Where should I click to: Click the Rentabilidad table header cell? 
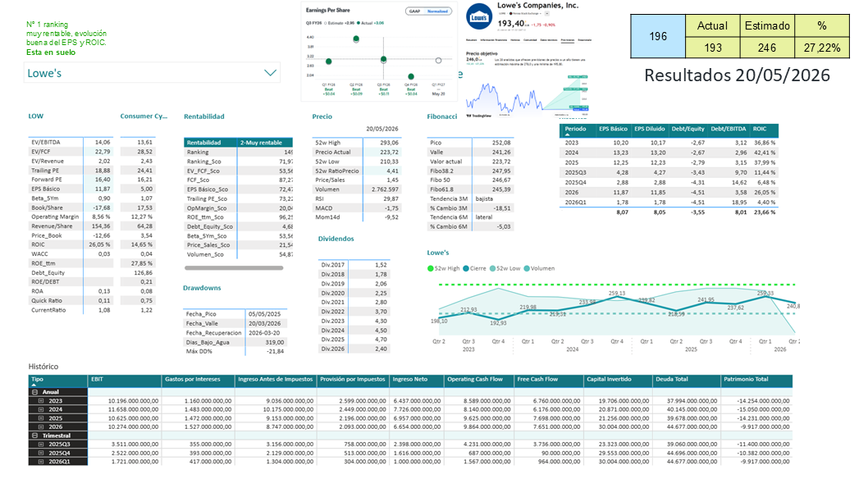click(210, 142)
